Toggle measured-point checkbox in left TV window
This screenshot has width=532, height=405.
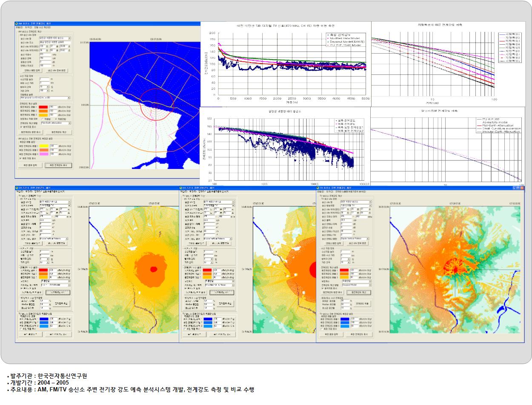coord(21,329)
